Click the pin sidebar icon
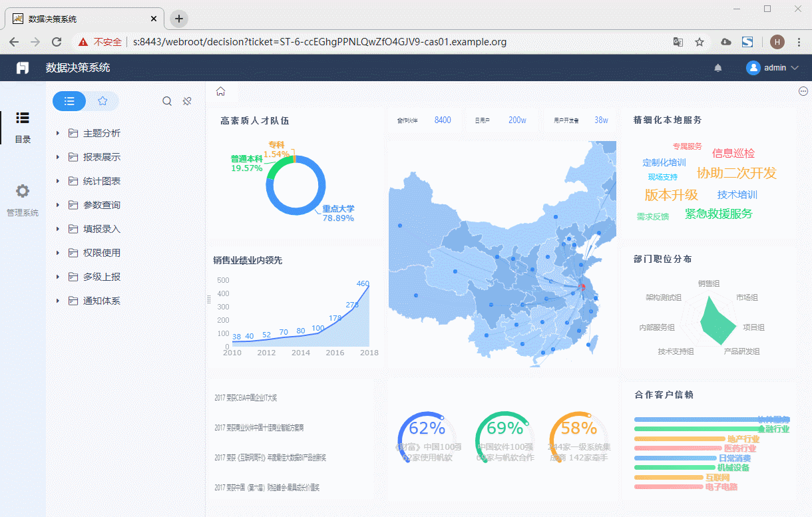812x517 pixels. 187,101
